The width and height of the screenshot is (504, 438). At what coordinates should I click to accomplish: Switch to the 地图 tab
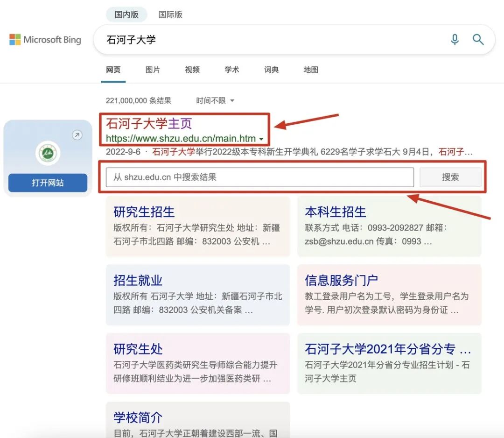311,70
